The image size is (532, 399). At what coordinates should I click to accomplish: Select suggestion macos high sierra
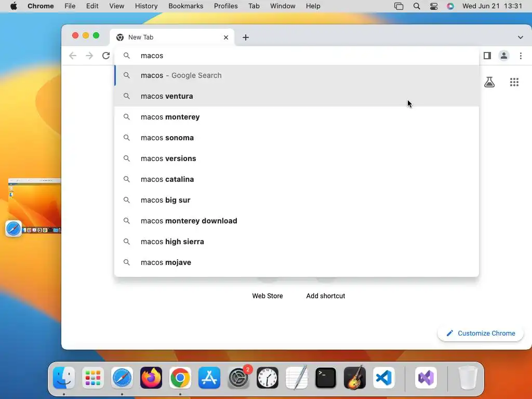tap(297, 242)
